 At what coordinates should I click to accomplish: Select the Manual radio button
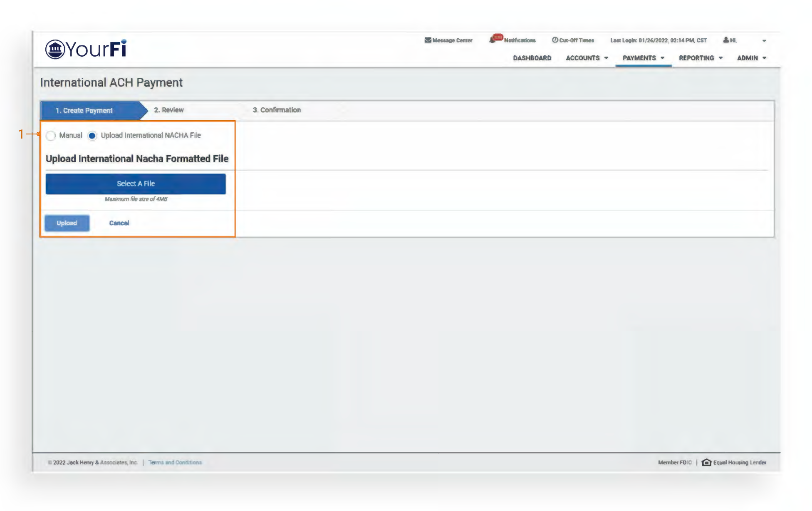pos(51,136)
